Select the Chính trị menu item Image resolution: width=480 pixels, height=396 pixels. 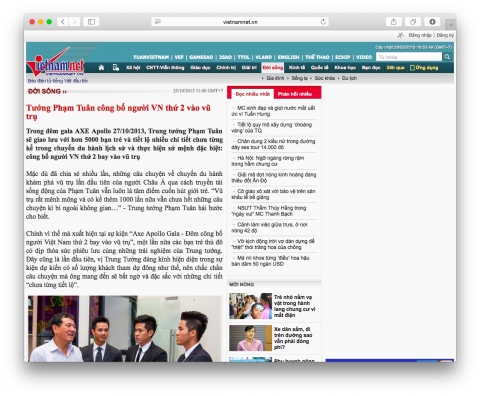coord(226,68)
